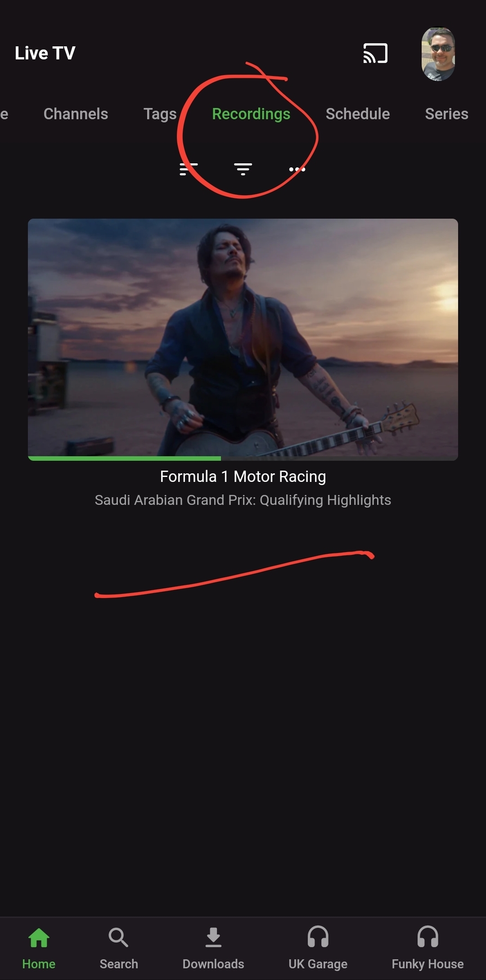486x980 pixels.
Task: Go to Home in bottom navigation
Action: click(x=39, y=949)
